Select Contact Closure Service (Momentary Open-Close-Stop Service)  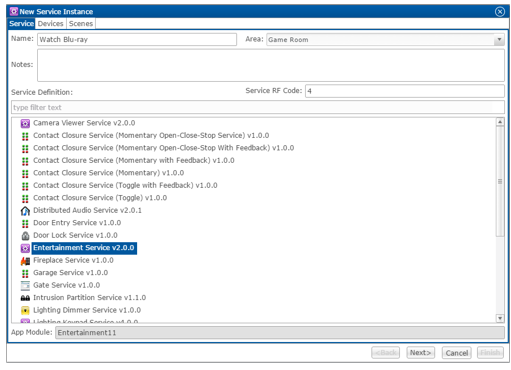(151, 135)
